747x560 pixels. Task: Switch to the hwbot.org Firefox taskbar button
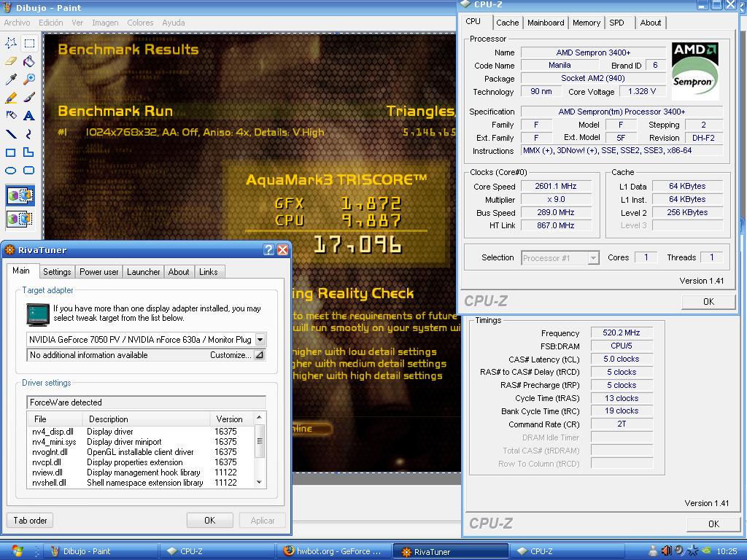333,551
